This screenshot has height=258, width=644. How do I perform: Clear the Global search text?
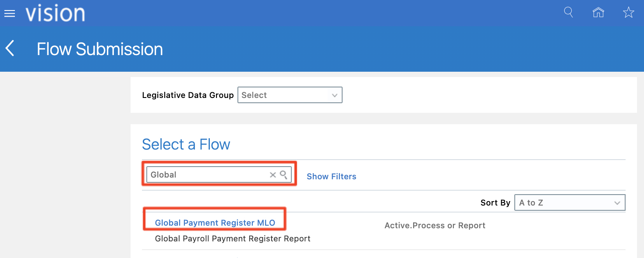(x=272, y=175)
